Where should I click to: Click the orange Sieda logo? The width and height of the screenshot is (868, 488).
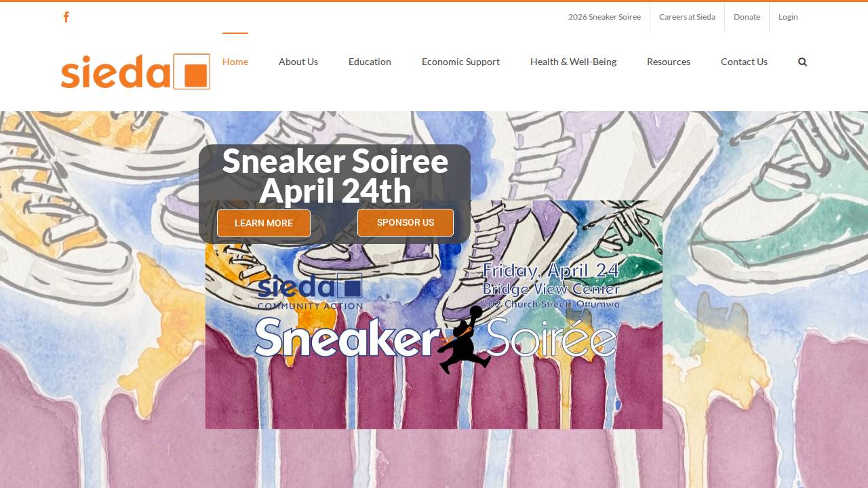136,71
